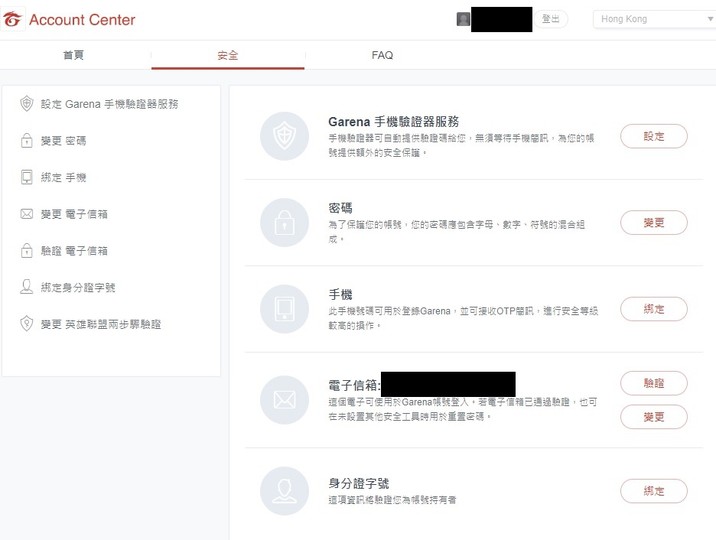This screenshot has height=540, width=716.
Task: Open the Hong Kong region dropdown
Action: point(653,19)
